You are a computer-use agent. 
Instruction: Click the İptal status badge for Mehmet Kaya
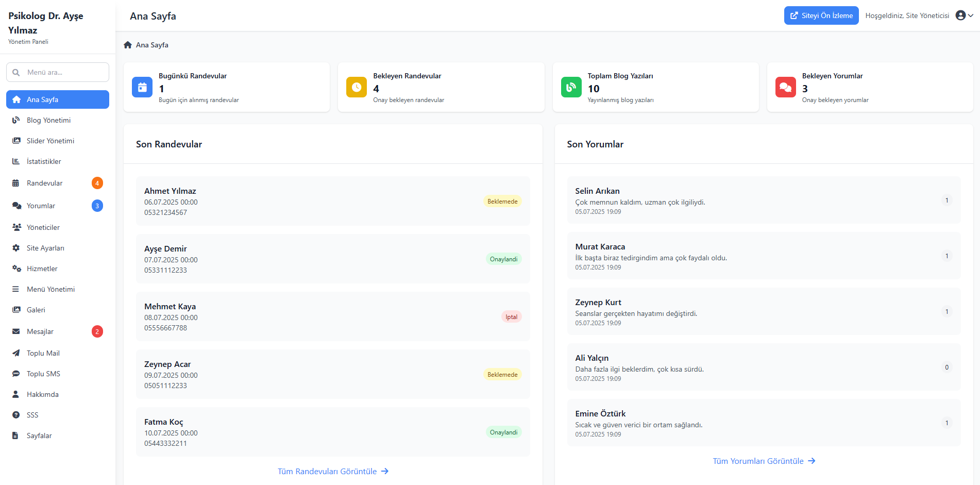coord(511,317)
